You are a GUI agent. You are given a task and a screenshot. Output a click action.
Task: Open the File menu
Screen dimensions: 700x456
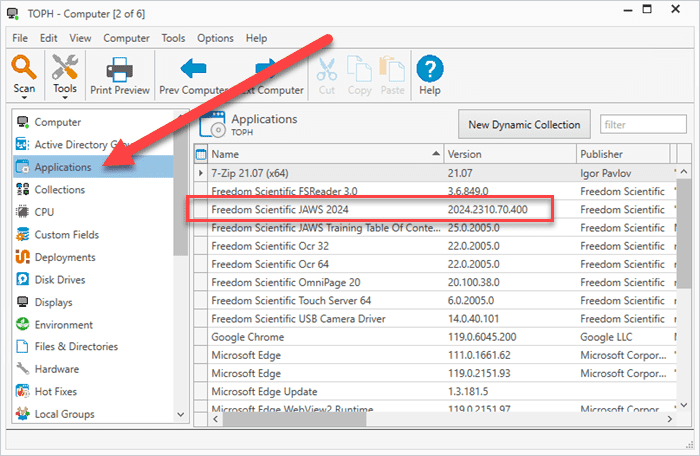tap(20, 38)
